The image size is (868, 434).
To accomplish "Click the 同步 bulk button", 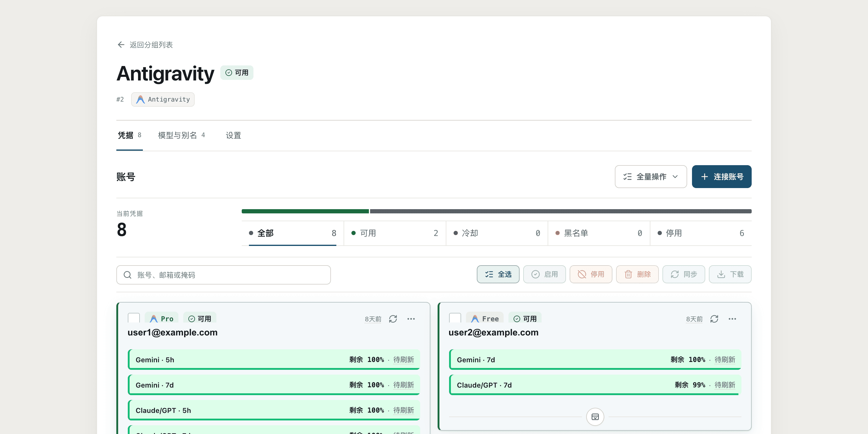I will (x=684, y=274).
